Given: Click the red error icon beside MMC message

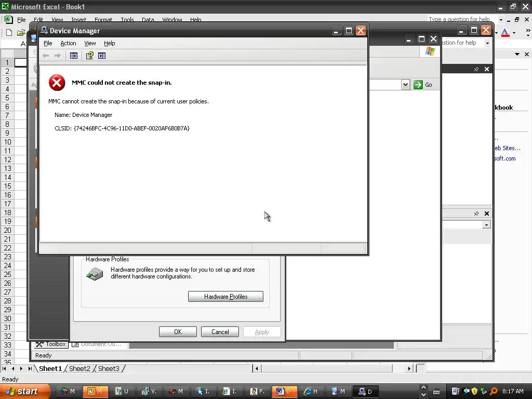Looking at the screenshot, I should point(57,83).
